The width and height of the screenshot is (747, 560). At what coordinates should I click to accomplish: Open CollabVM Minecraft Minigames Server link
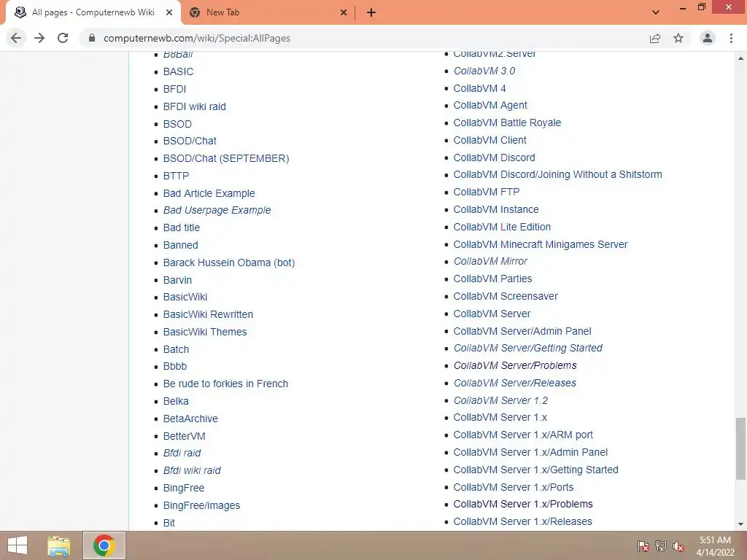pyautogui.click(x=541, y=244)
